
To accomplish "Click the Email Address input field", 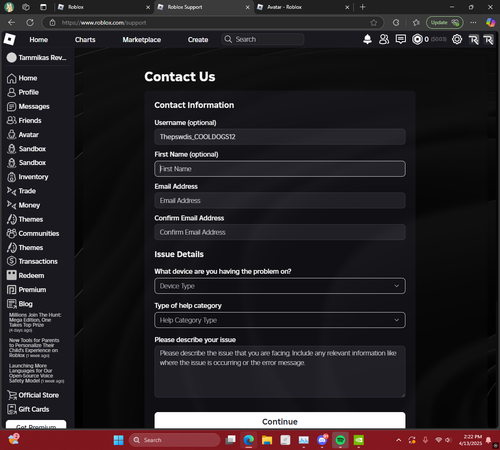I will click(x=280, y=200).
